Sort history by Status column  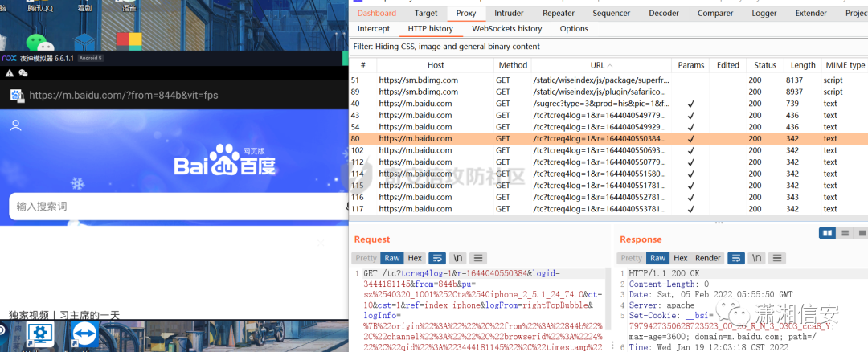[764, 65]
